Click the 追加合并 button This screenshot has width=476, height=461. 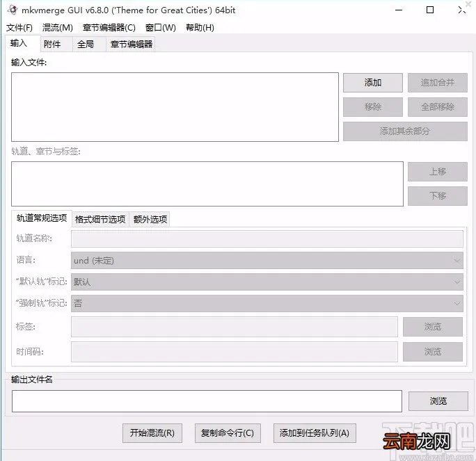tap(438, 83)
